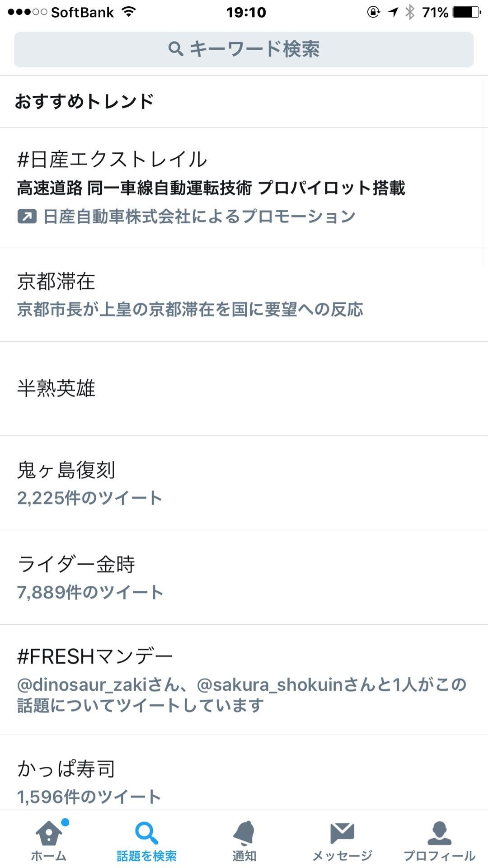Screen dimensions: 488x868
Task: Tap the search magnifier in キーワード検索 bar
Action: pos(175,49)
